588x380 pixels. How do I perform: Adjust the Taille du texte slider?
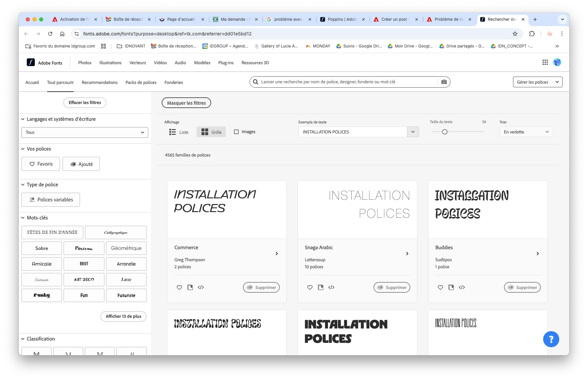445,132
